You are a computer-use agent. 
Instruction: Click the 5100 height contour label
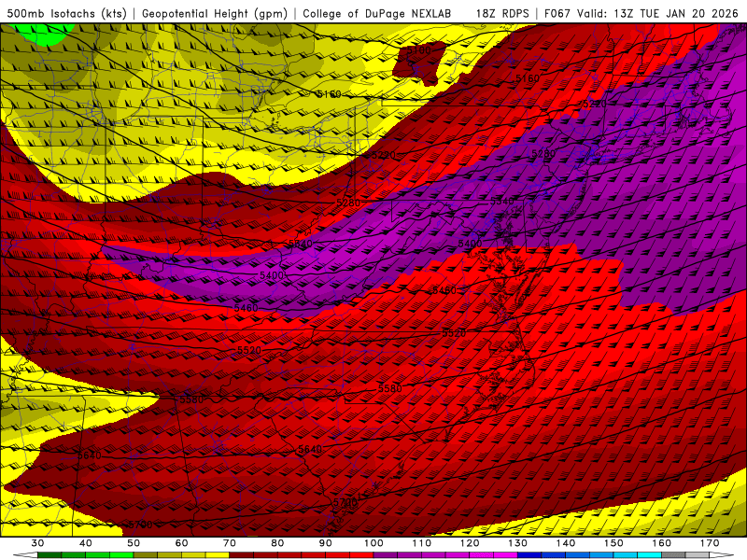click(419, 50)
